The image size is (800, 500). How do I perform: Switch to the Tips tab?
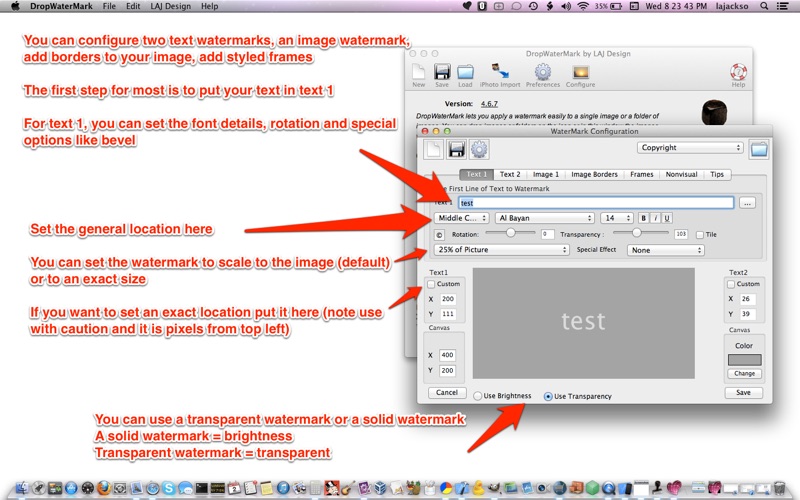[717, 174]
